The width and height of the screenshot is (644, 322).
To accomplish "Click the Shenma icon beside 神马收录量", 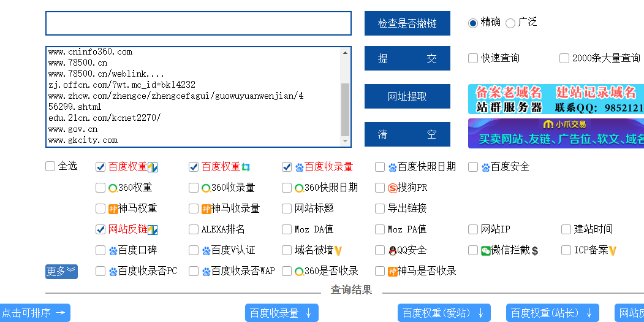I will point(206,209).
